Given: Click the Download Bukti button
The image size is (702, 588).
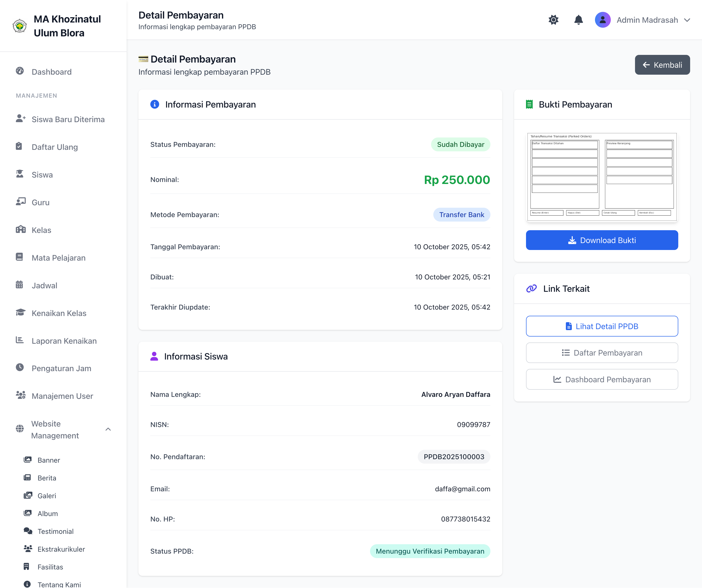Looking at the screenshot, I should pyautogui.click(x=602, y=240).
